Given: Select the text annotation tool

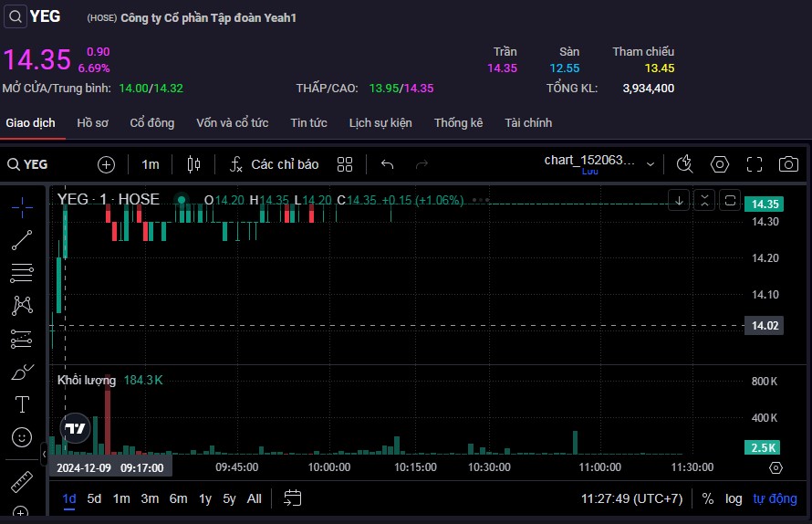Looking at the screenshot, I should coord(22,403).
